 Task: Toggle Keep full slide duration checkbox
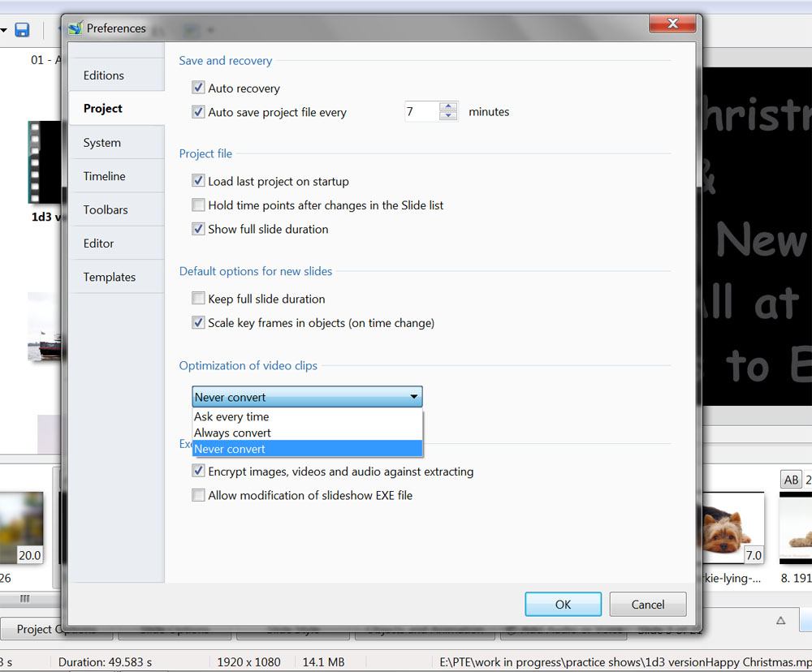click(198, 299)
